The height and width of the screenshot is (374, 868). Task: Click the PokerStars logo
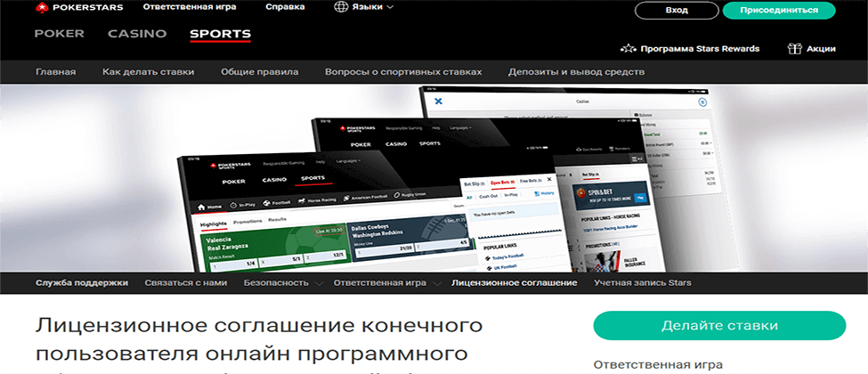pyautogui.click(x=79, y=8)
